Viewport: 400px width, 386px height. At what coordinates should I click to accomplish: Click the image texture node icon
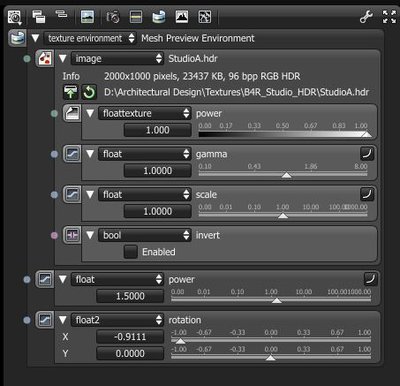click(x=45, y=59)
